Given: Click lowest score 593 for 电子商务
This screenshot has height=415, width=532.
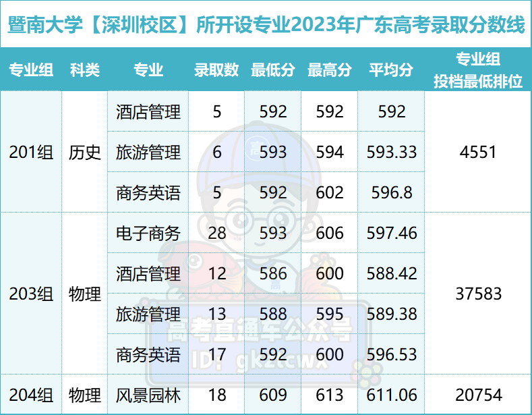Looking at the screenshot, I should point(273,233).
